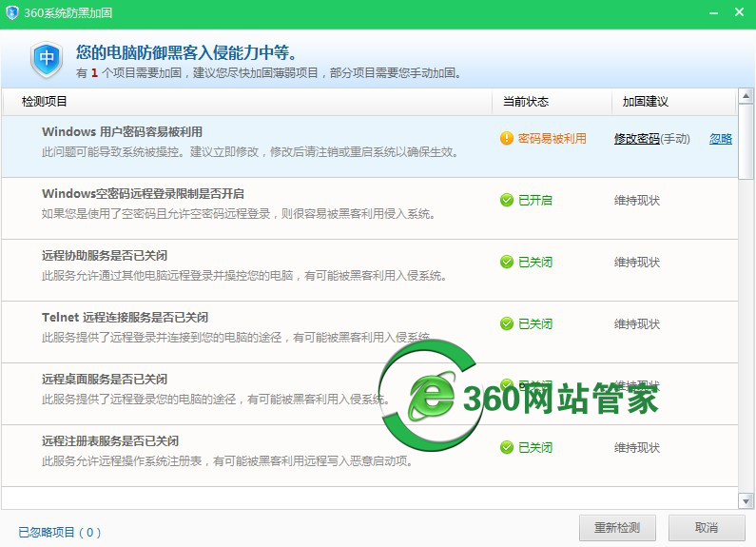Select Telnet 远程连接服务是否已关闭 item
Viewport: 756px width, 547px height.
[x=370, y=332]
